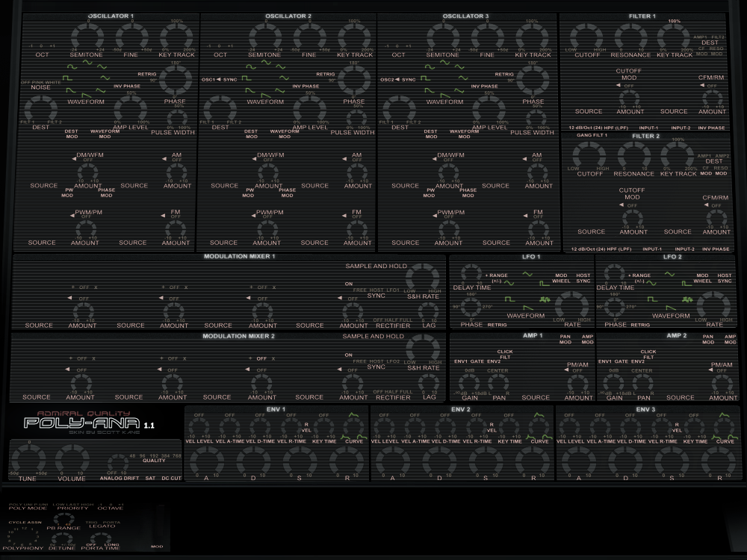
Task: Select sawtooth waveform icon in Oscillator 2
Action: (266, 96)
